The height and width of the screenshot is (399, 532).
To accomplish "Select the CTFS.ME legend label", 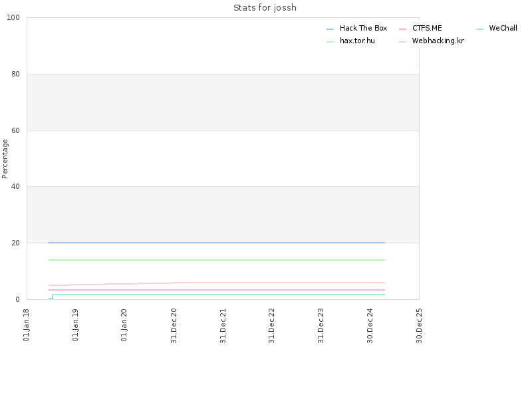I will (427, 28).
